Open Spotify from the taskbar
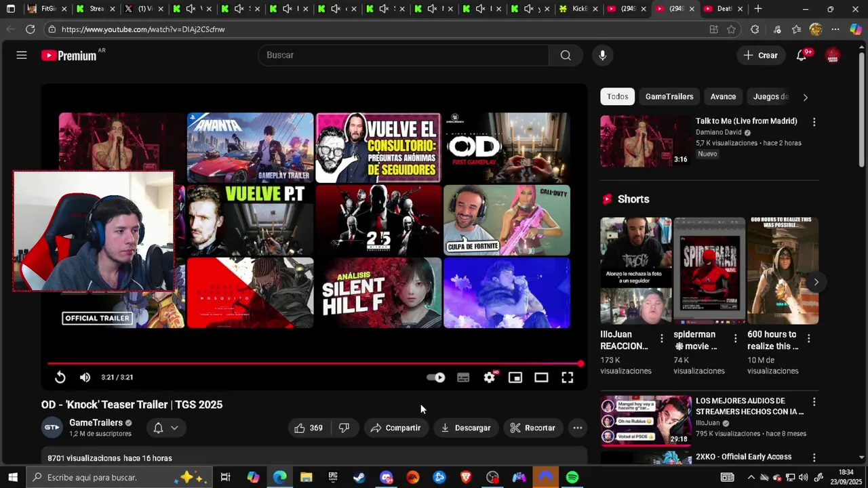 (x=572, y=477)
